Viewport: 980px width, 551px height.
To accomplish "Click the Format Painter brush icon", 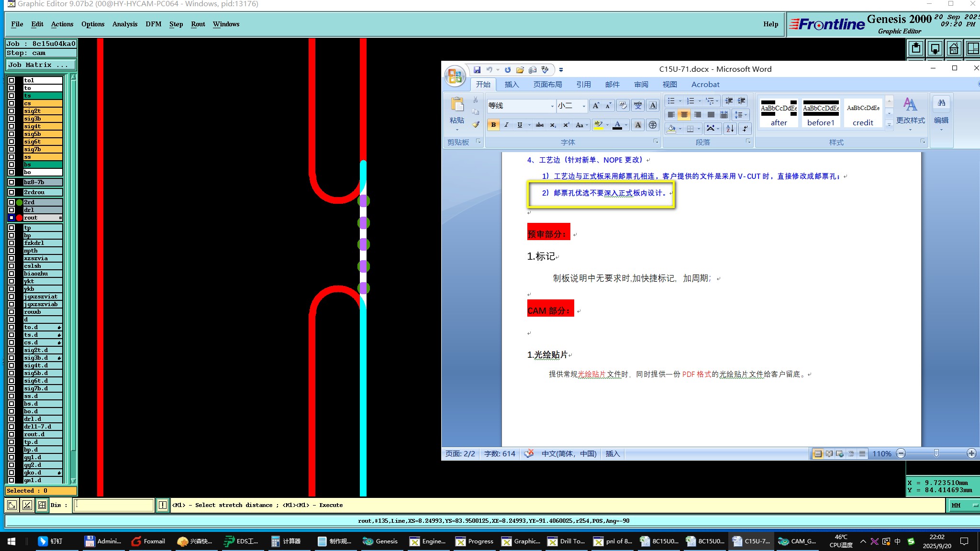I will click(476, 124).
